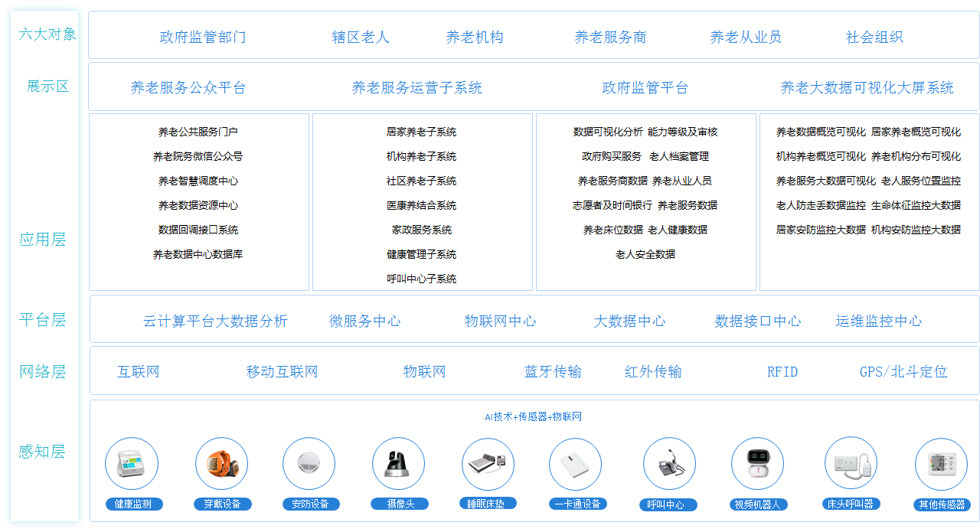Image resolution: width=980 pixels, height=532 pixels.
Task: Click the 居家养老子系统 link
Action: coord(421,132)
